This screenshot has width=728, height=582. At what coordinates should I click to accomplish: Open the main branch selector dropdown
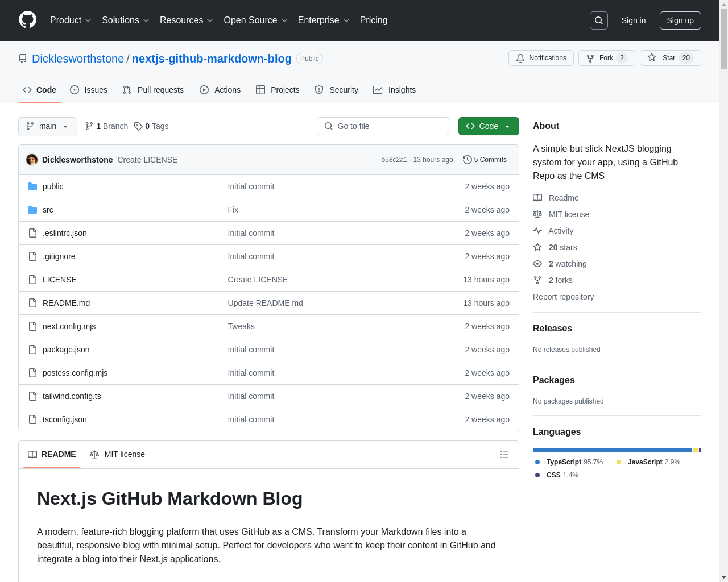click(x=48, y=126)
